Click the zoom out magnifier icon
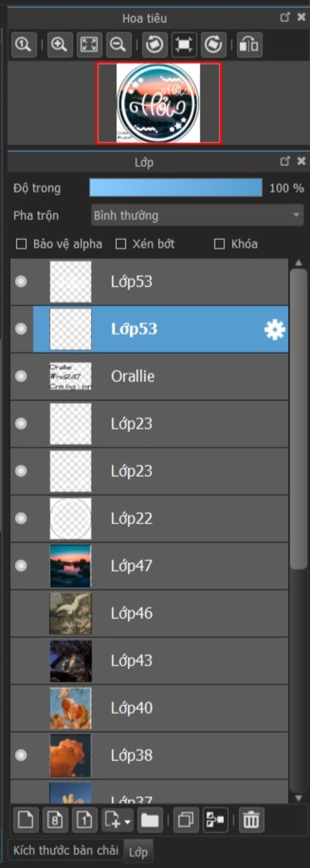This screenshot has height=868, width=310. click(119, 45)
